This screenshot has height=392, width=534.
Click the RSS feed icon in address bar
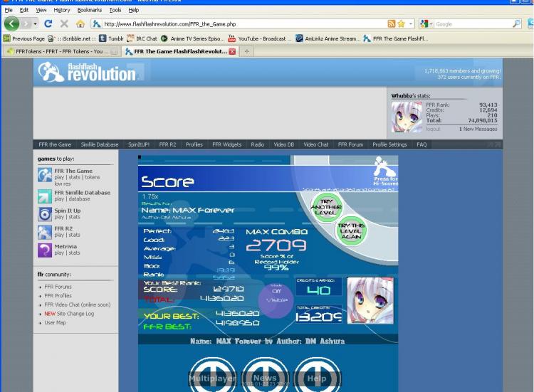click(392, 24)
